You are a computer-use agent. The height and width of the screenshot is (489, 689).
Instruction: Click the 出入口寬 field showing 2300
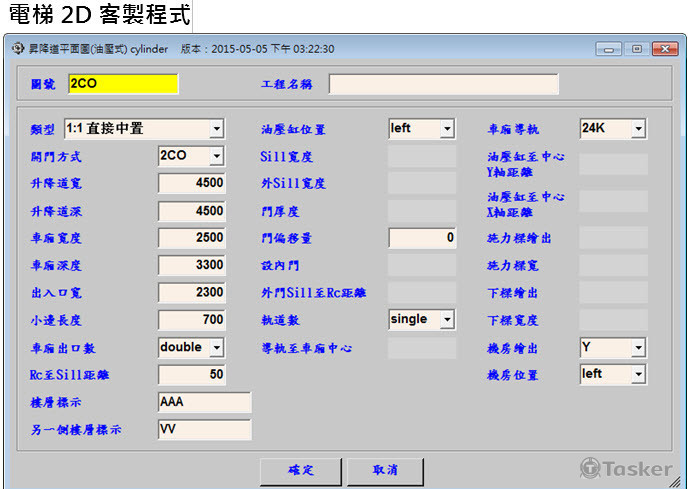pos(192,293)
